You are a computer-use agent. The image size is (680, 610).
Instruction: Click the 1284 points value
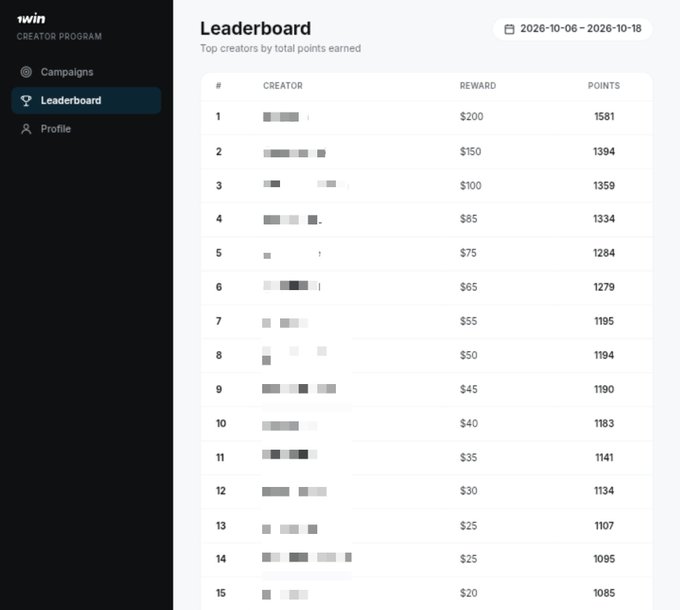click(x=604, y=253)
